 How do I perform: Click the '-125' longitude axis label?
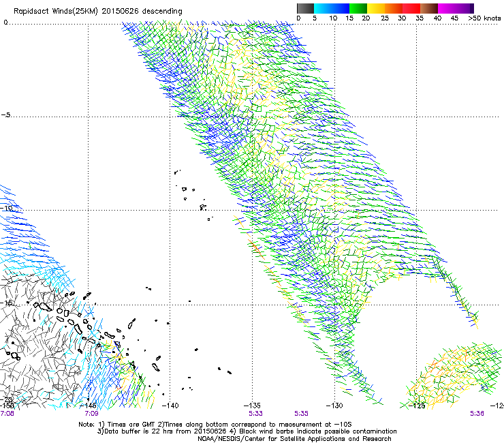(417, 406)
